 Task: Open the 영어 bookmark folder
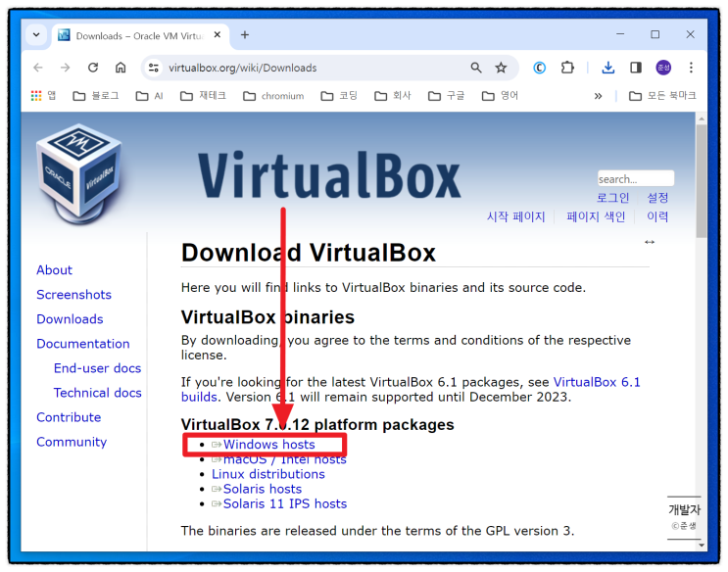click(500, 96)
